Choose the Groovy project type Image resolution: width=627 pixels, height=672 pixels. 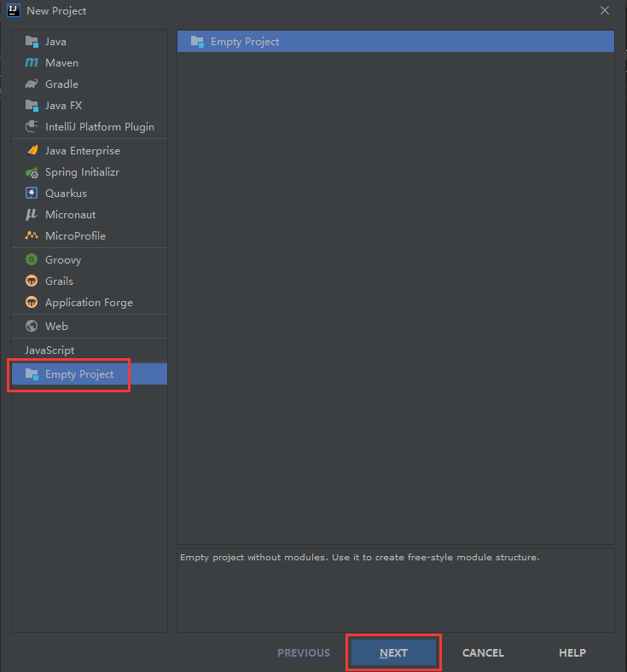[x=90, y=260]
